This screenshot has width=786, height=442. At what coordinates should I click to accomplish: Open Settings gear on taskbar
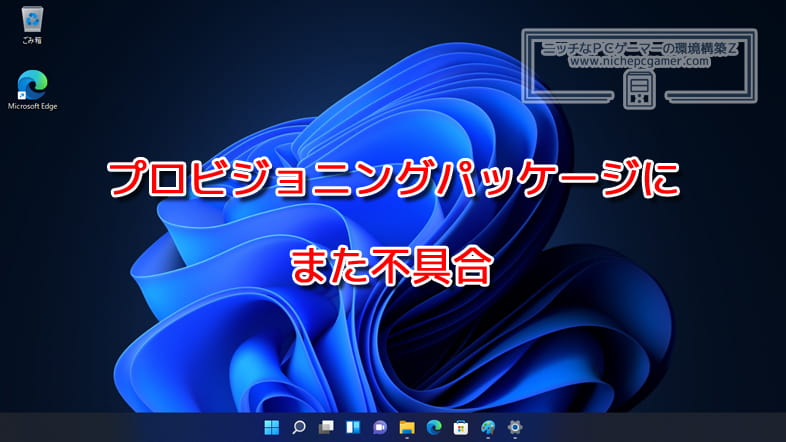pos(515,427)
